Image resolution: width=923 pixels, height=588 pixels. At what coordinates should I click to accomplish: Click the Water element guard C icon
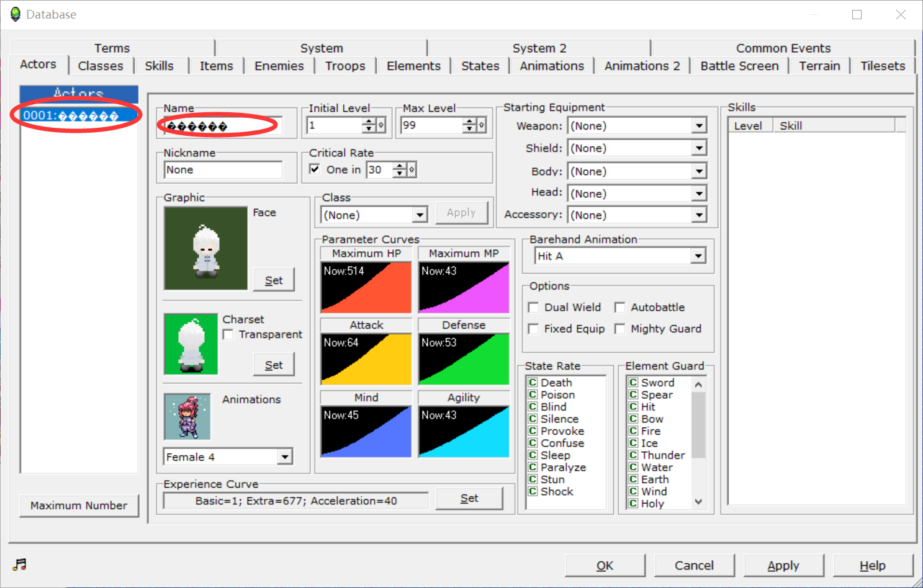click(x=633, y=467)
